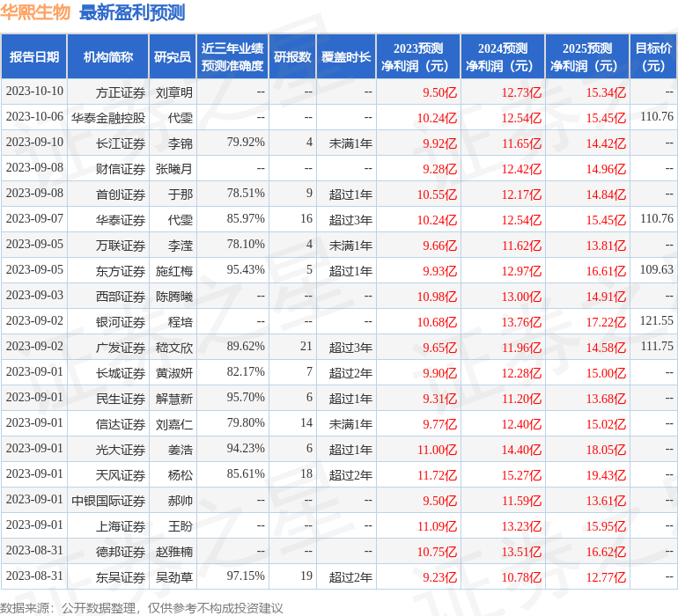Viewport: 678px width, 616px height.
Task: Click the 2023-09-07 date cell
Action: (x=34, y=219)
